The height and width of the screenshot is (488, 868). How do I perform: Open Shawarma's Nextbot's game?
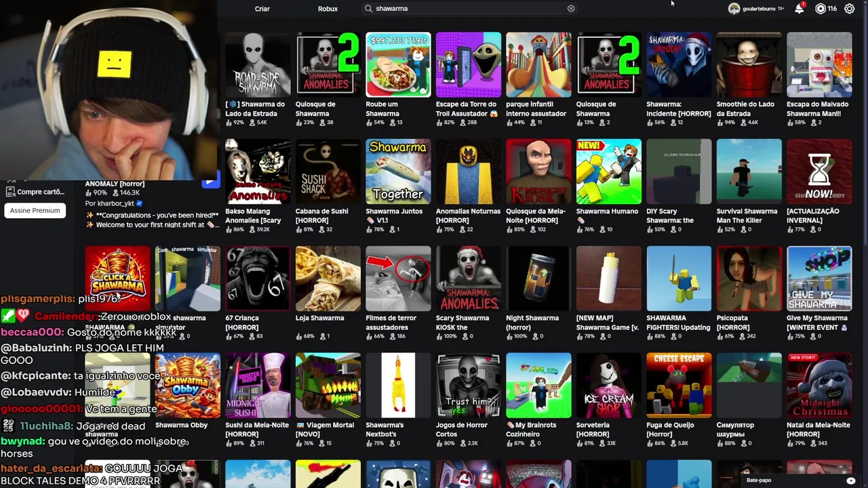398,386
